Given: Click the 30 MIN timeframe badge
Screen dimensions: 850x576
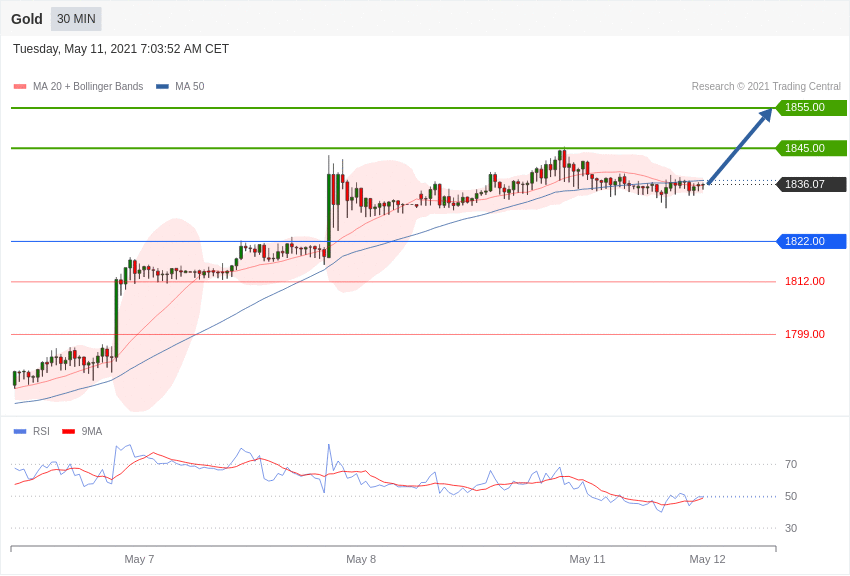Looking at the screenshot, I should coord(76,19).
